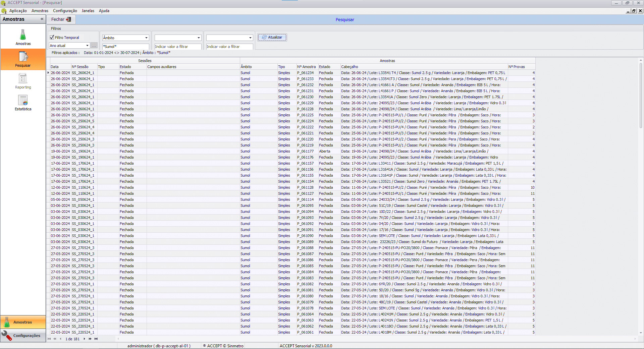Collapse the Amostras navigation pane
Viewport: 644px width, 349px height.
(42, 19)
